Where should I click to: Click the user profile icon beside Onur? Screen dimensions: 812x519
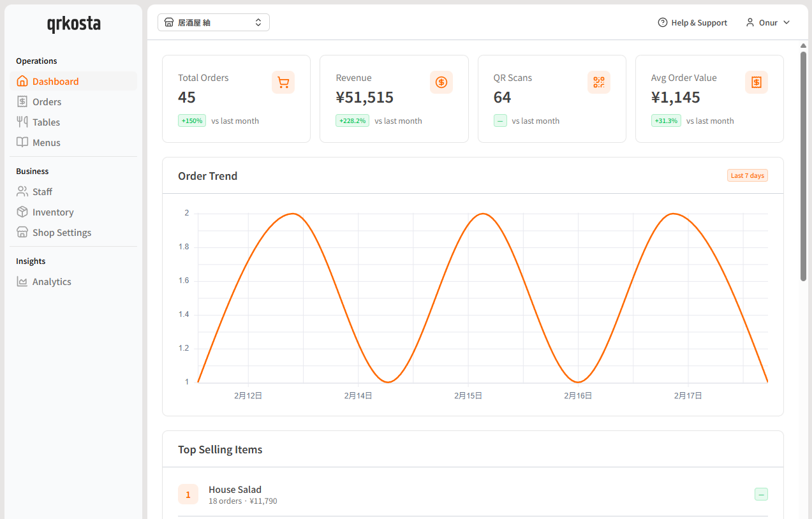750,22
